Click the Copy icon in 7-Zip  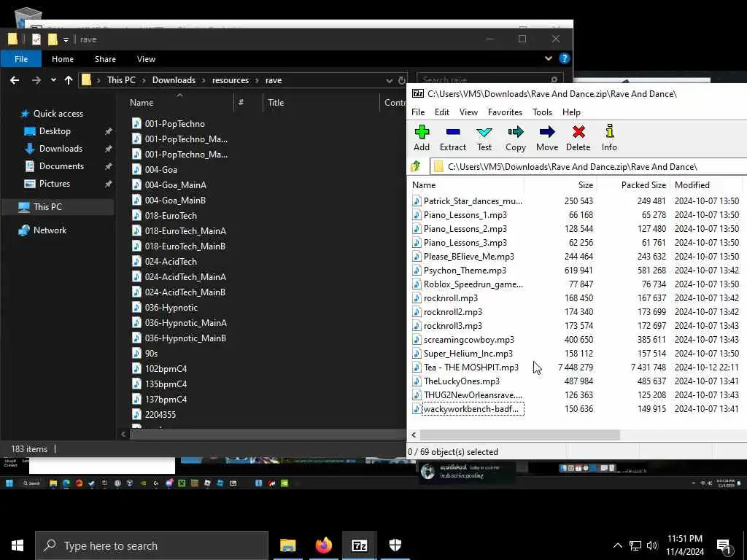(516, 138)
